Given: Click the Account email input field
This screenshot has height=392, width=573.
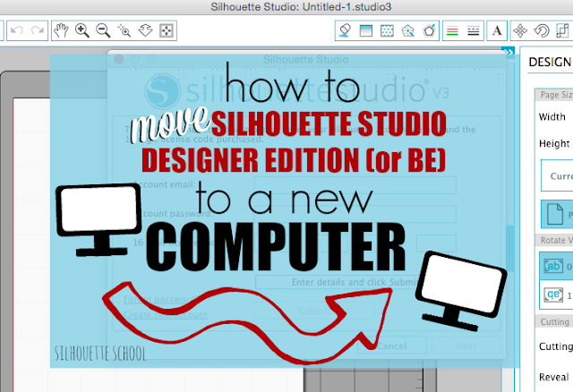Looking at the screenshot, I should (355, 185).
